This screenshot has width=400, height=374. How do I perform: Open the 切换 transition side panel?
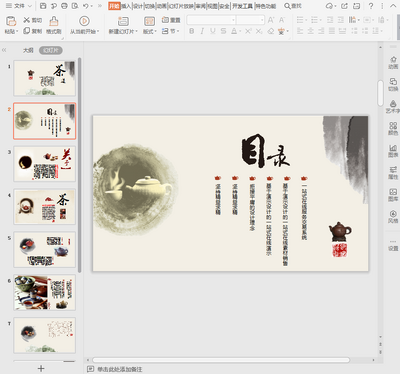click(393, 84)
